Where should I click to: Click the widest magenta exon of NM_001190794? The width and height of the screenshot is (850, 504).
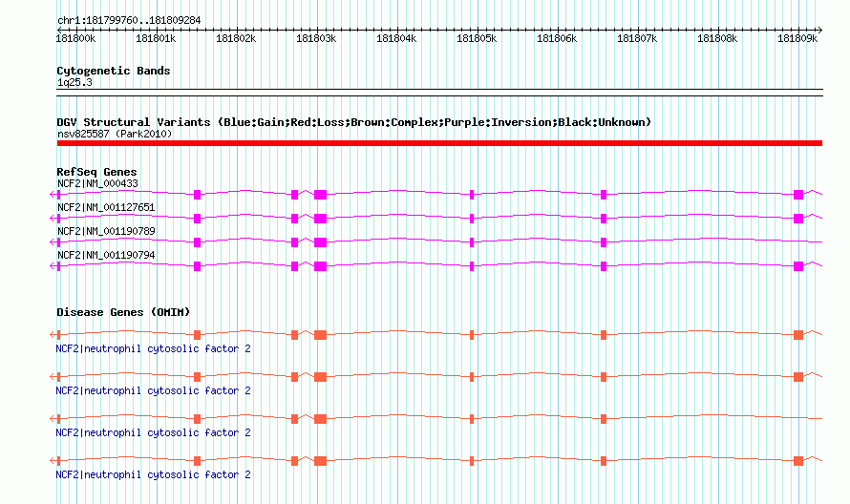coord(320,266)
